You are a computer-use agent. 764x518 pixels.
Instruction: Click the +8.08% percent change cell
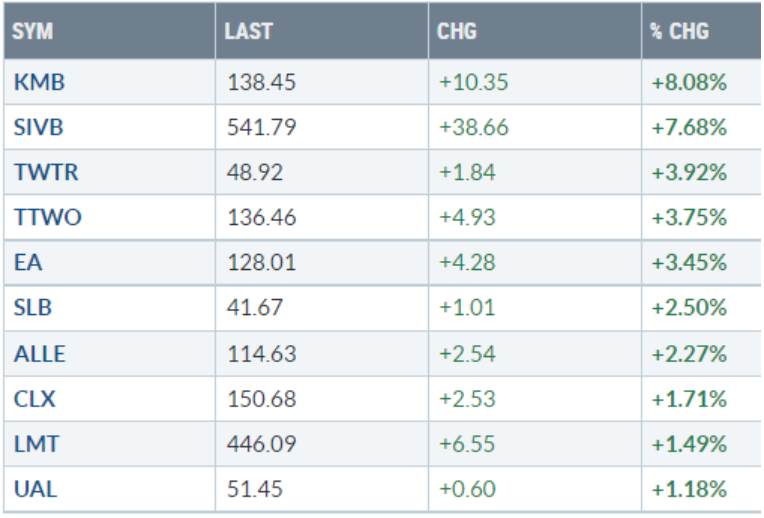pyautogui.click(x=689, y=83)
